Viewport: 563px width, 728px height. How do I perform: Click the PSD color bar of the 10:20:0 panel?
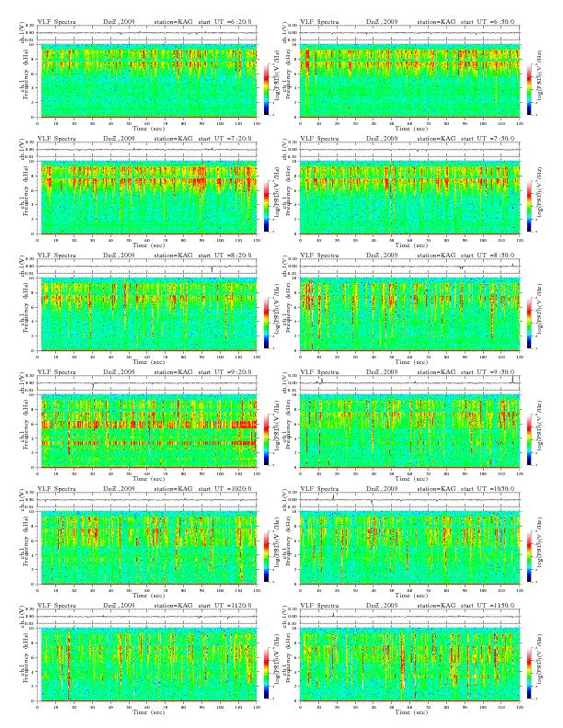click(x=266, y=556)
